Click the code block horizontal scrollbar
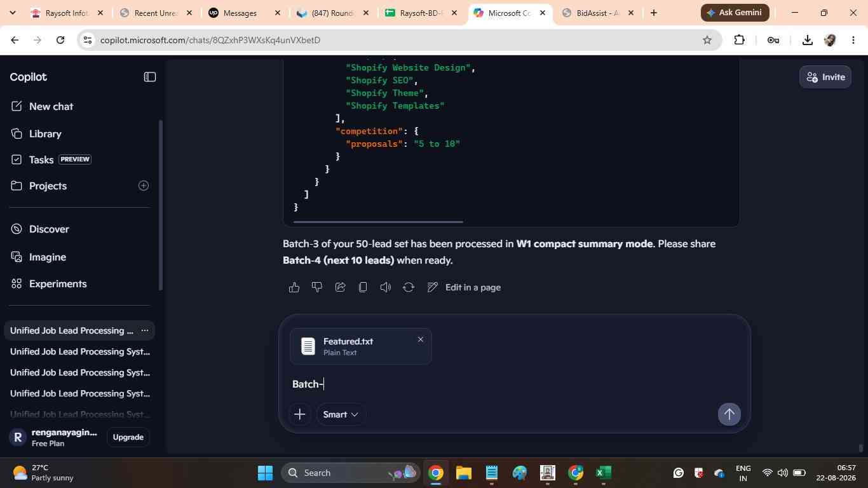 (378, 222)
